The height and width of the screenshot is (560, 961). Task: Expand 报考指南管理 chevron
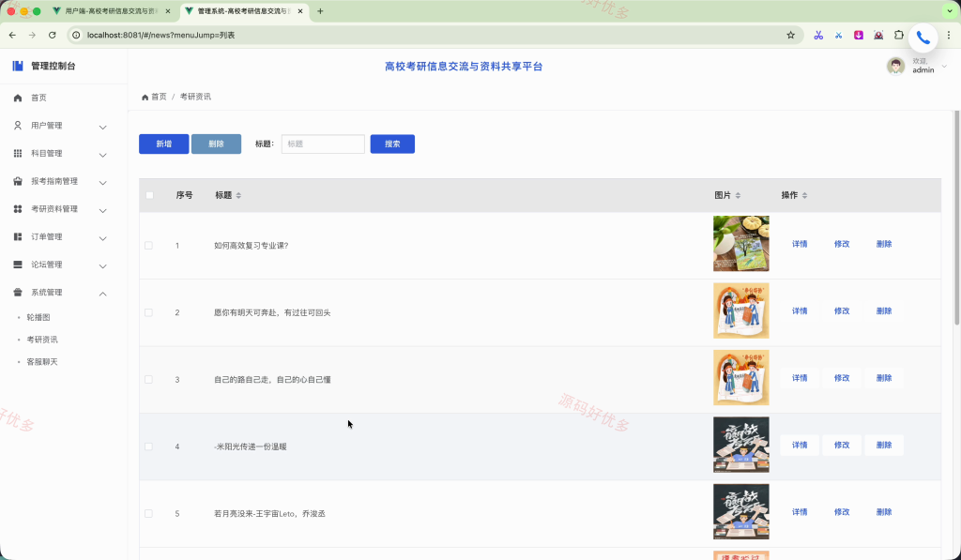[x=103, y=183]
